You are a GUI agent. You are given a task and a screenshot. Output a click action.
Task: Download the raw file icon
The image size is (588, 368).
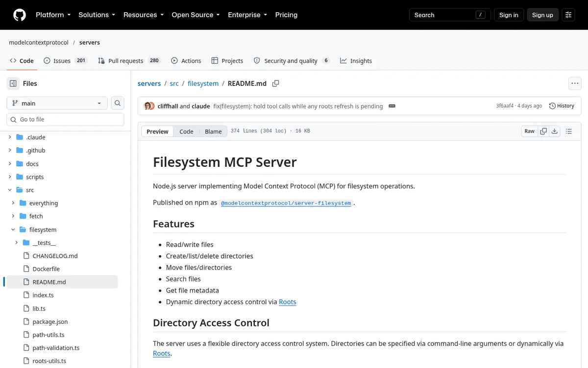coord(555,131)
